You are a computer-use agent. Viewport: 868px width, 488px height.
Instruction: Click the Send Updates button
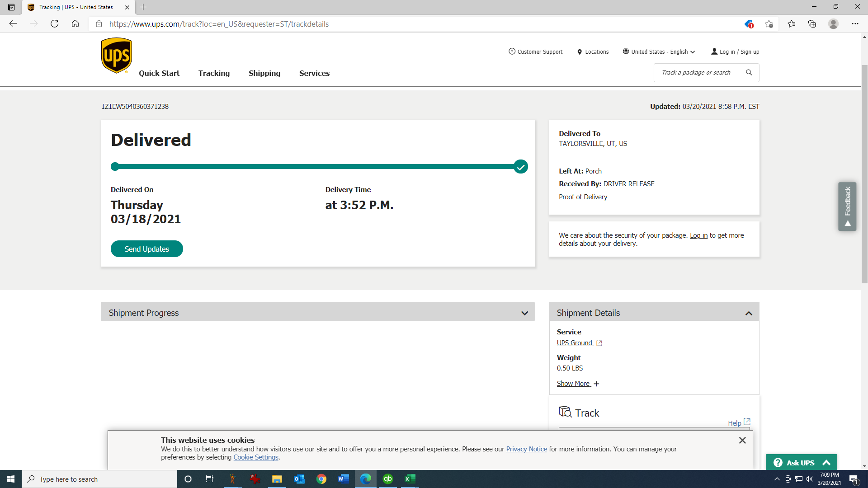[x=146, y=249]
